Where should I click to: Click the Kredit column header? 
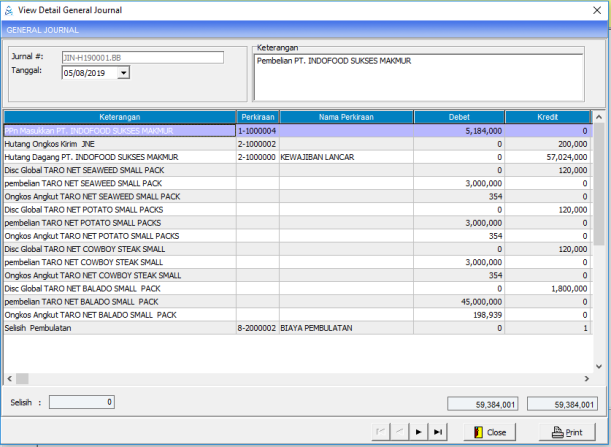point(548,117)
